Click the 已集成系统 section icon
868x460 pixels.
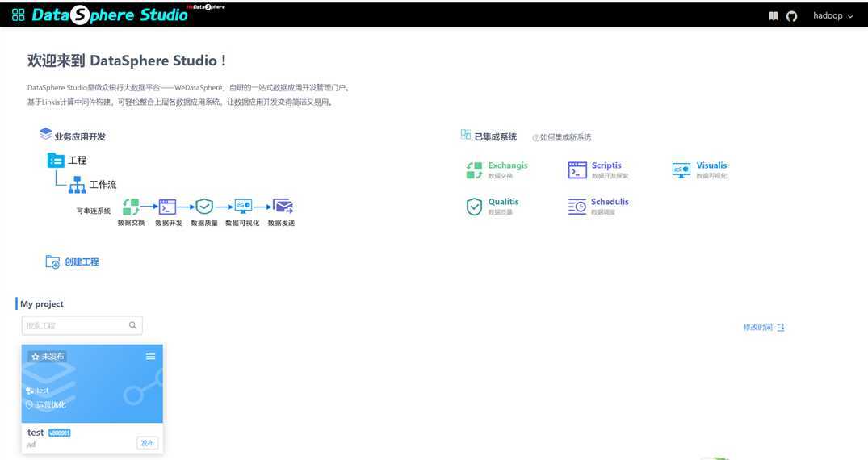click(466, 135)
